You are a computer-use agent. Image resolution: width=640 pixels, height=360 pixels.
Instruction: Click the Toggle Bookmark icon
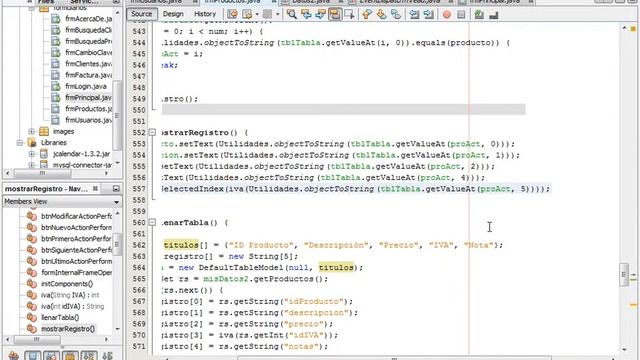pyautogui.click(x=396, y=14)
